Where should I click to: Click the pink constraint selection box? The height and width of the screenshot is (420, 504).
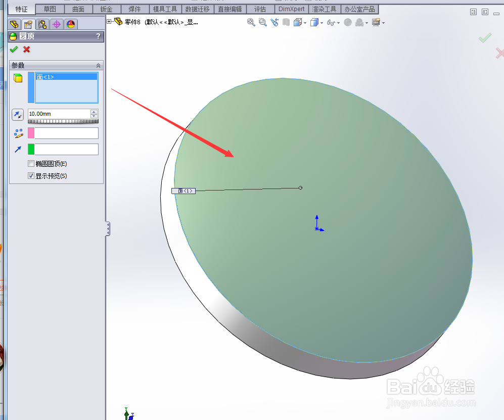click(x=66, y=133)
